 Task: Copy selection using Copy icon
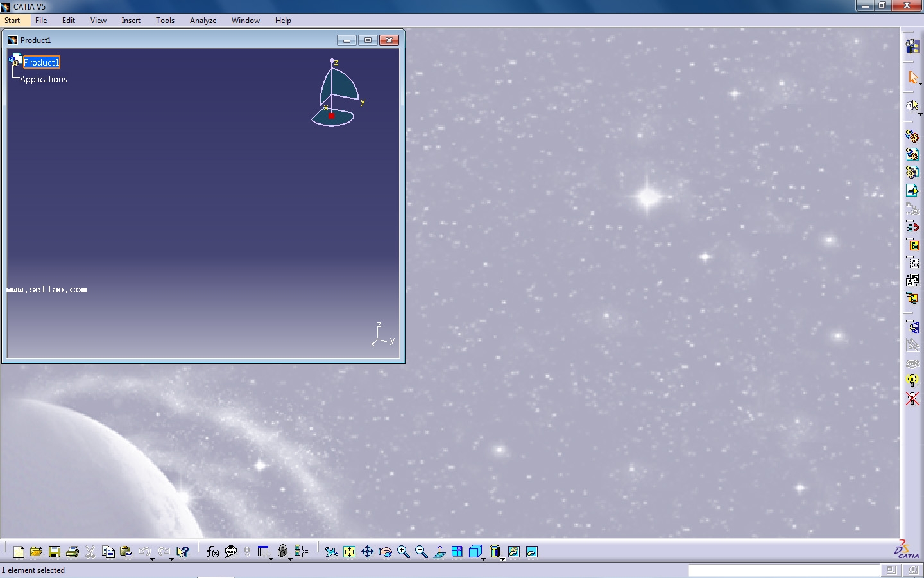[108, 552]
